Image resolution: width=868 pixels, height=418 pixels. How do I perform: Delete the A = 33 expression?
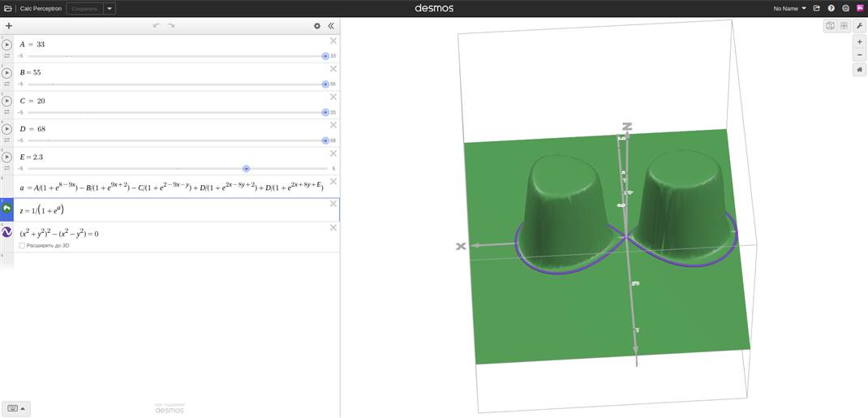coord(333,41)
